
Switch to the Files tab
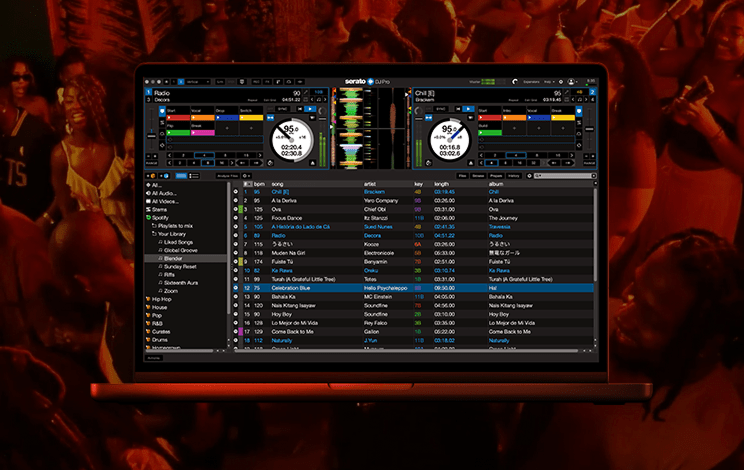[x=462, y=176]
